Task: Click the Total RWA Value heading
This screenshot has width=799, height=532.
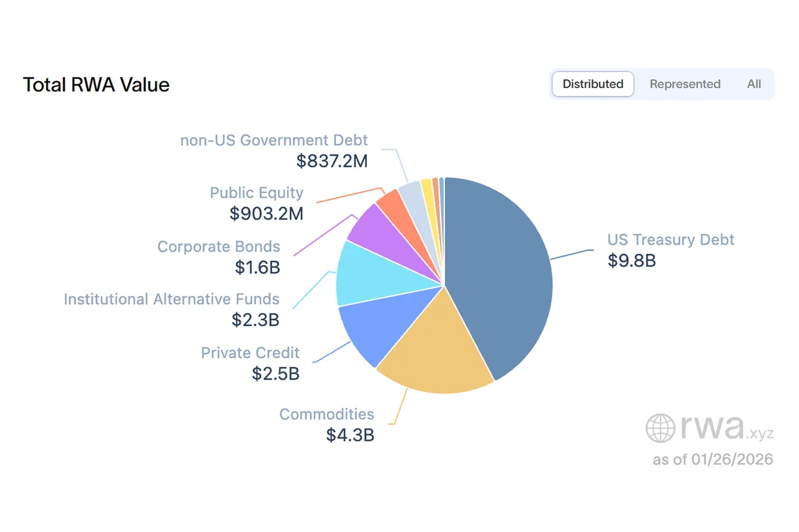Action: click(96, 84)
